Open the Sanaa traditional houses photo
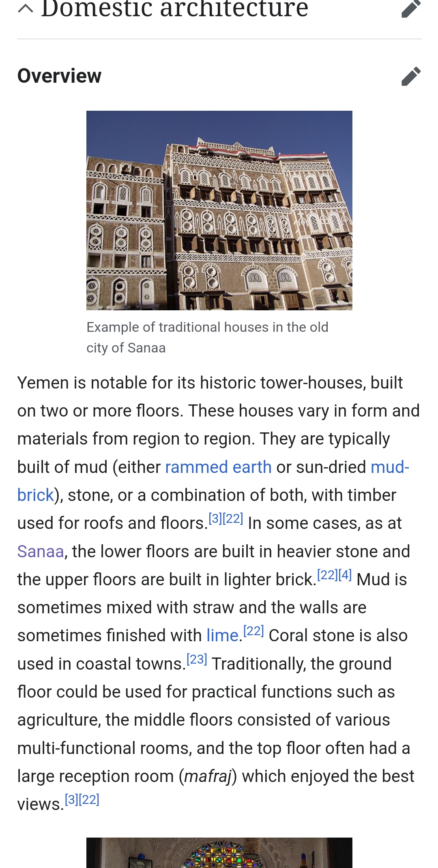The width and height of the screenshot is (438, 868). coord(219,210)
